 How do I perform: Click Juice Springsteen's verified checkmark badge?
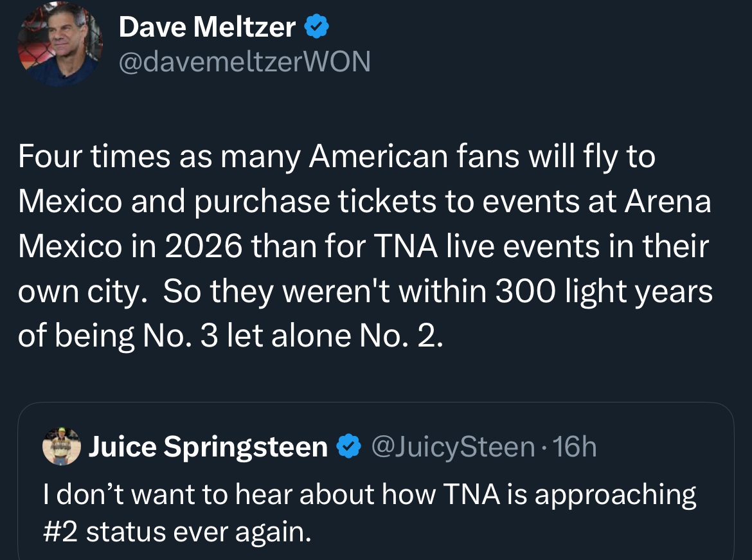[x=349, y=447]
